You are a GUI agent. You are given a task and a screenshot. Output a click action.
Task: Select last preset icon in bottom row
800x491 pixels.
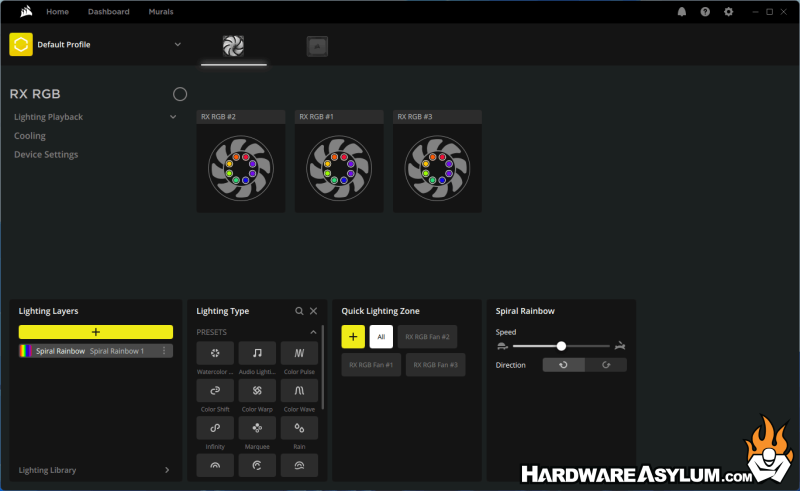tap(299, 465)
